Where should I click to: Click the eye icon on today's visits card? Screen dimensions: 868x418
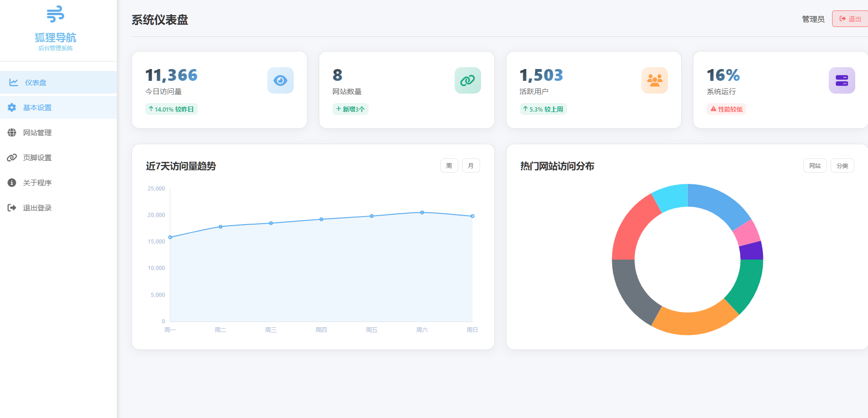click(x=280, y=80)
